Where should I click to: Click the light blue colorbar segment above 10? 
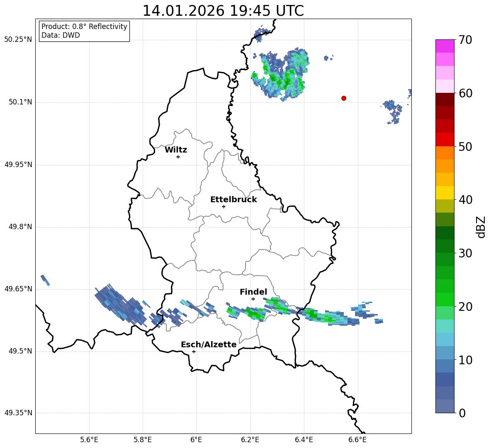[x=445, y=353]
